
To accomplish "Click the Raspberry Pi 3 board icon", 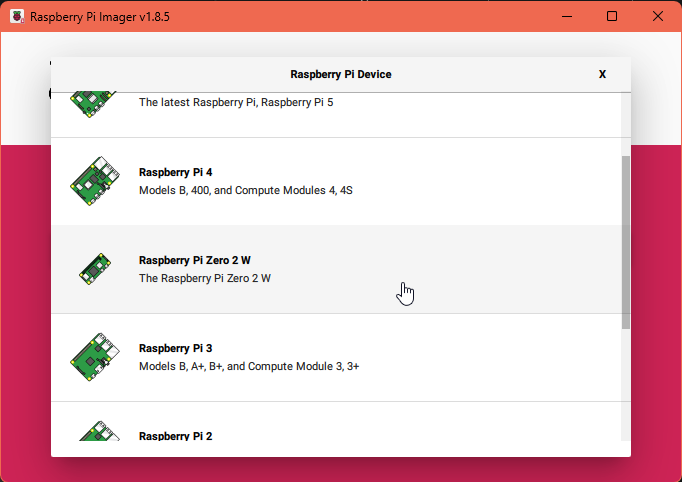I will click(95, 357).
